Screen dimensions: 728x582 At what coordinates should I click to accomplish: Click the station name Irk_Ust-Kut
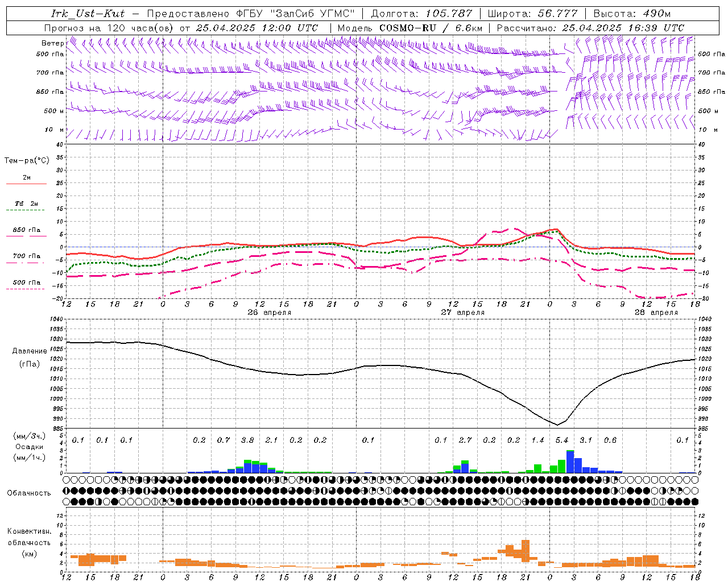[88, 14]
